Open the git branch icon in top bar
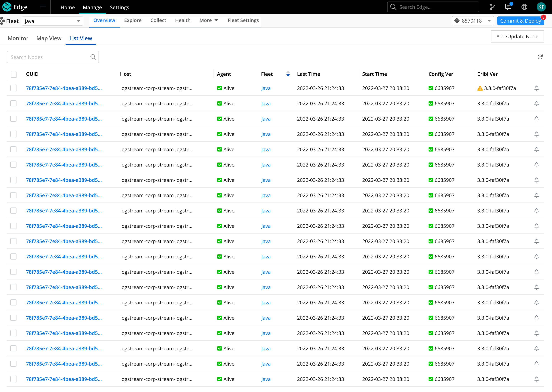 point(492,7)
